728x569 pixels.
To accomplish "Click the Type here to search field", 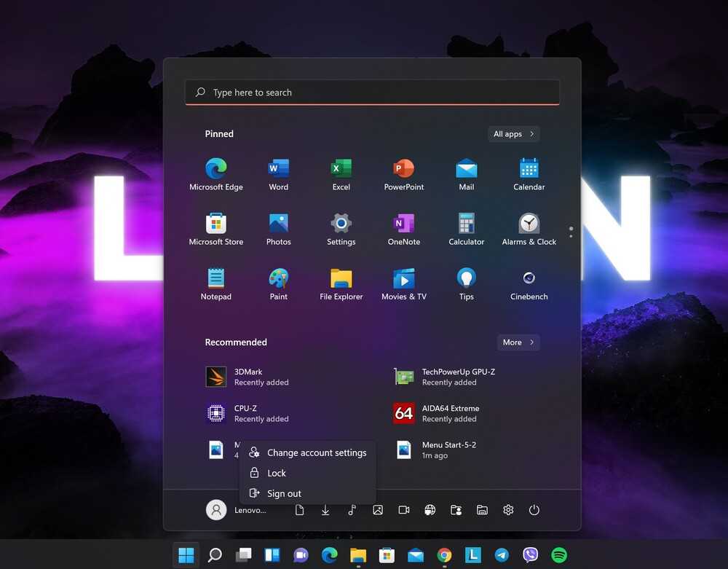I will [x=372, y=93].
